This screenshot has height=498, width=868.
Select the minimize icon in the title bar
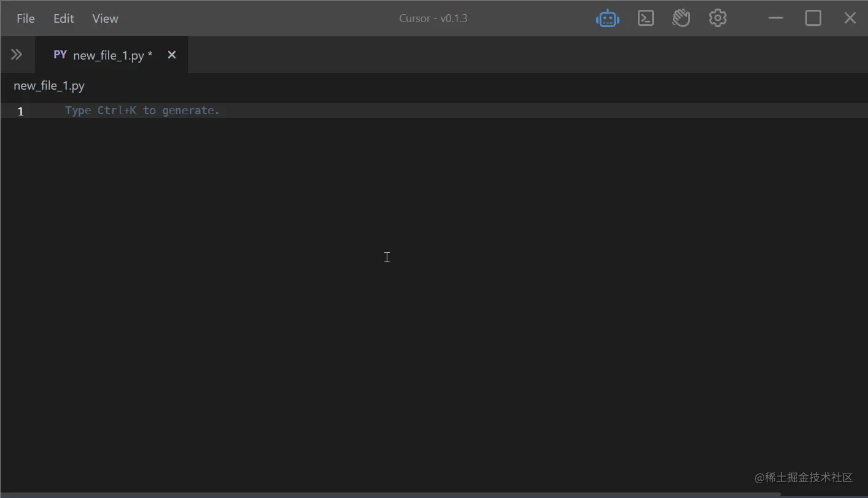775,18
